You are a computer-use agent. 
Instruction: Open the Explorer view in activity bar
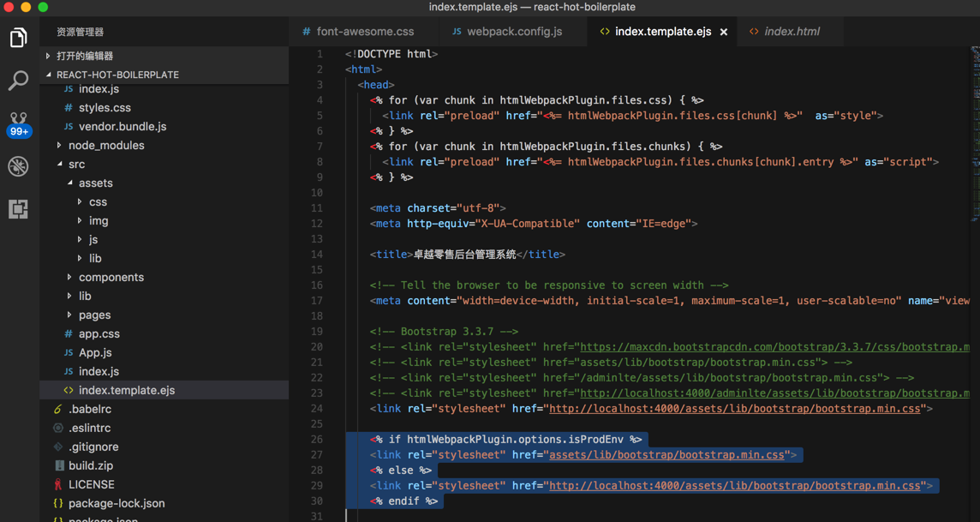18,38
